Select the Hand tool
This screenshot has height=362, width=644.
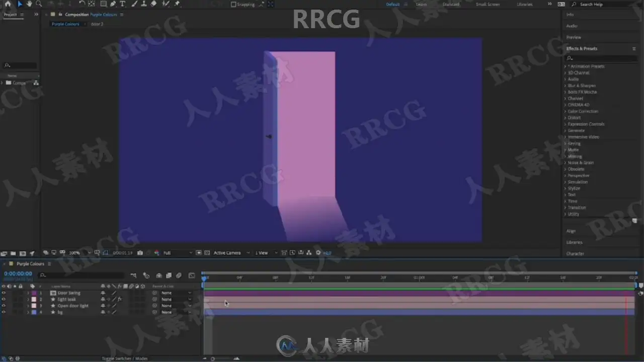pyautogui.click(x=30, y=4)
